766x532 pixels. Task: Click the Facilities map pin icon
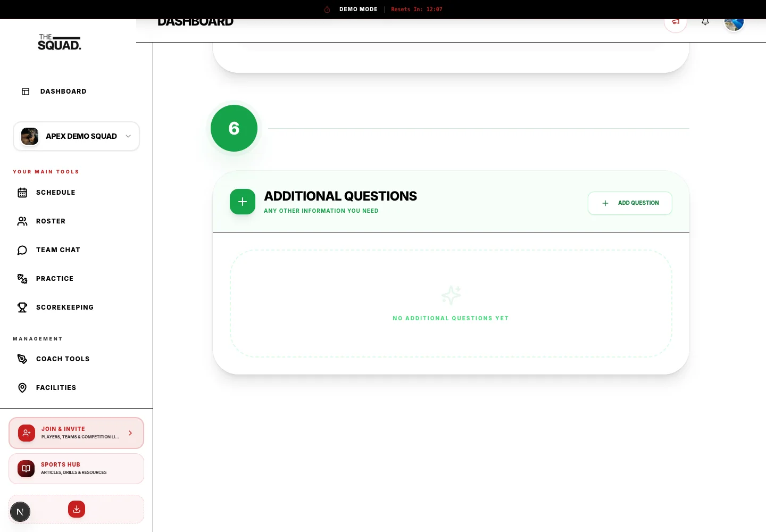(22, 388)
